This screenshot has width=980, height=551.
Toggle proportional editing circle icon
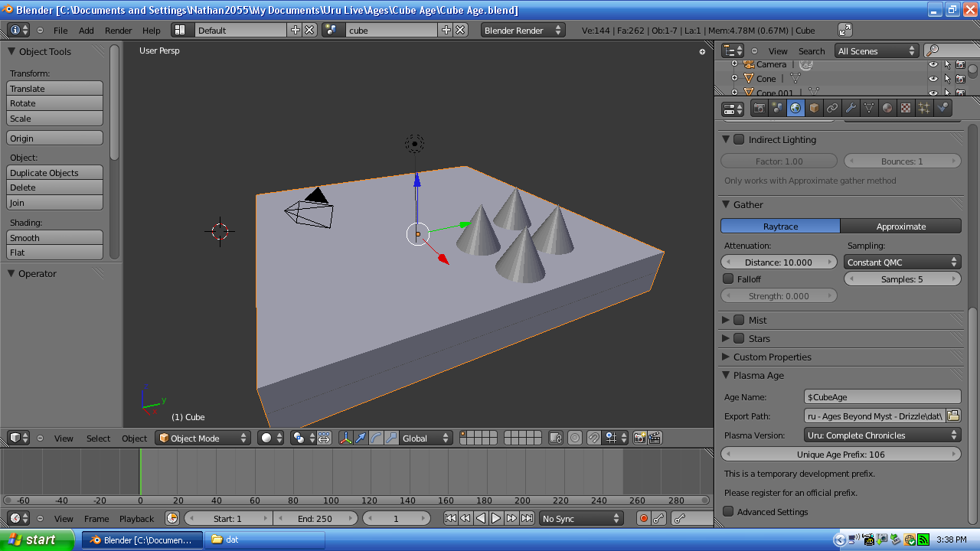[576, 438]
